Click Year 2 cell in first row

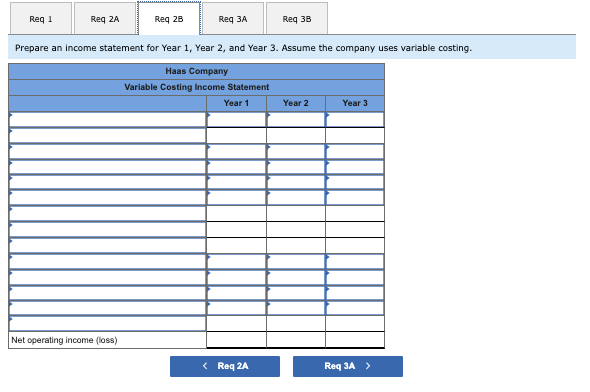[x=296, y=120]
